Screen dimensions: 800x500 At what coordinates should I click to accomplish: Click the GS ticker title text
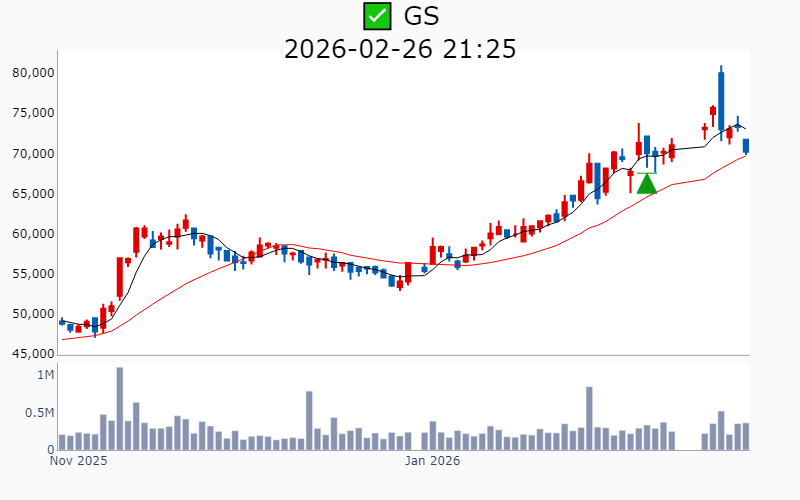click(x=421, y=16)
